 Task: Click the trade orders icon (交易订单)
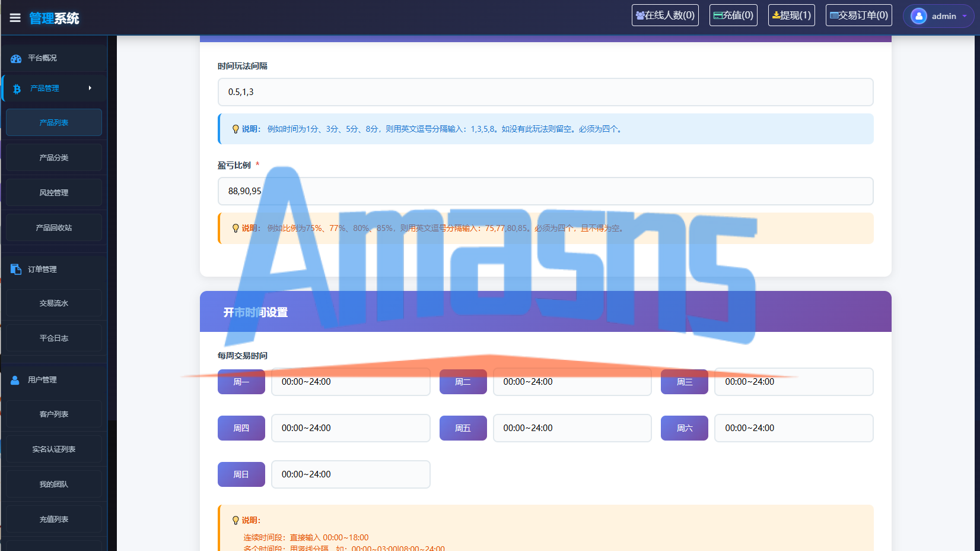[x=834, y=15]
